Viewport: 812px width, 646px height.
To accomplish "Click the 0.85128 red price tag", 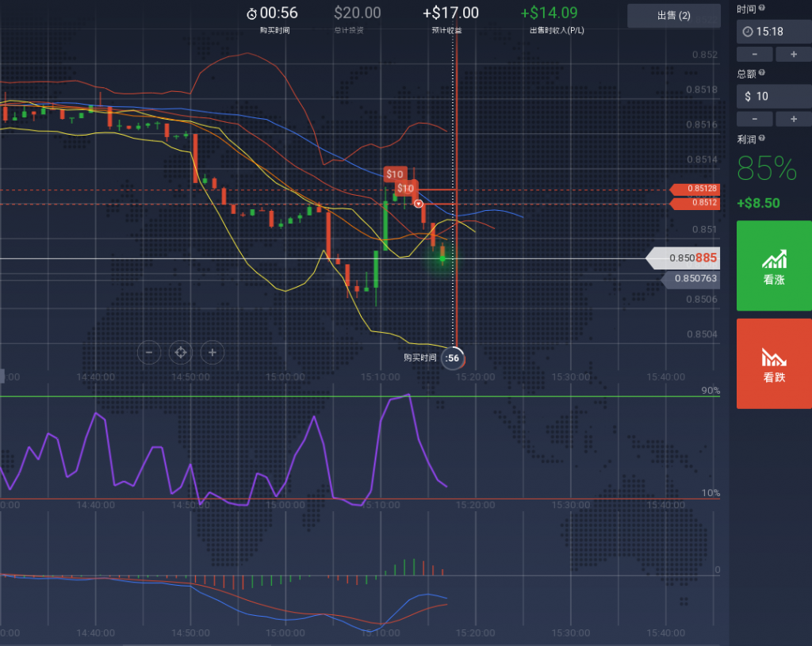I will tap(698, 189).
